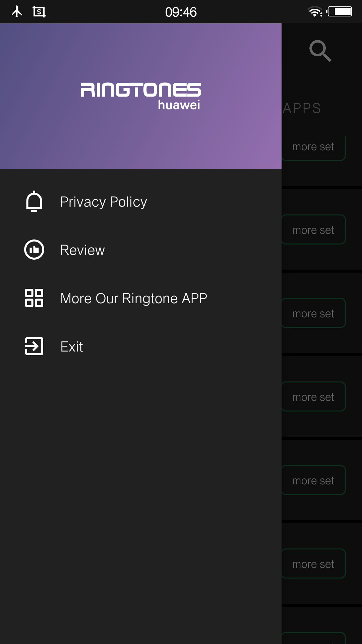Image resolution: width=362 pixels, height=644 pixels.
Task: Tap the Exit arrow-in-box icon
Action: 34,346
